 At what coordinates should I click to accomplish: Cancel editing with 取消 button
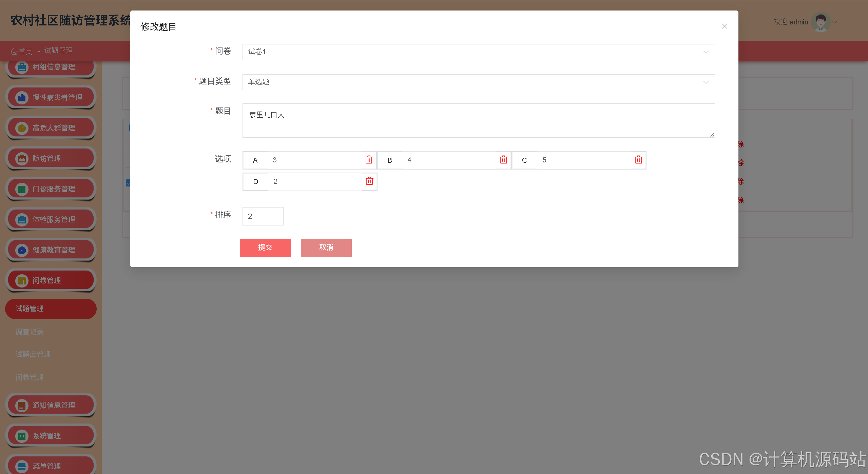(x=326, y=248)
